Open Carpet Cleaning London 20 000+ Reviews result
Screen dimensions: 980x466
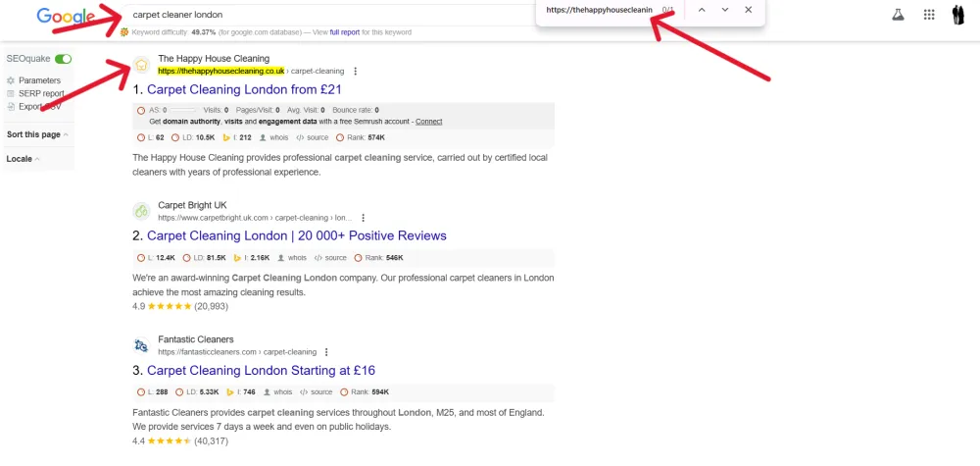coord(297,235)
